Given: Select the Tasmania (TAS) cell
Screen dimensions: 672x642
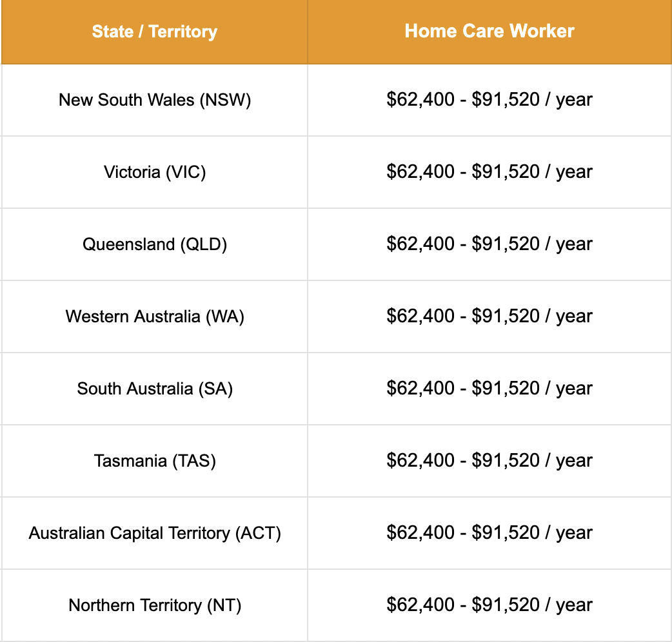Looking at the screenshot, I should click(x=155, y=461).
